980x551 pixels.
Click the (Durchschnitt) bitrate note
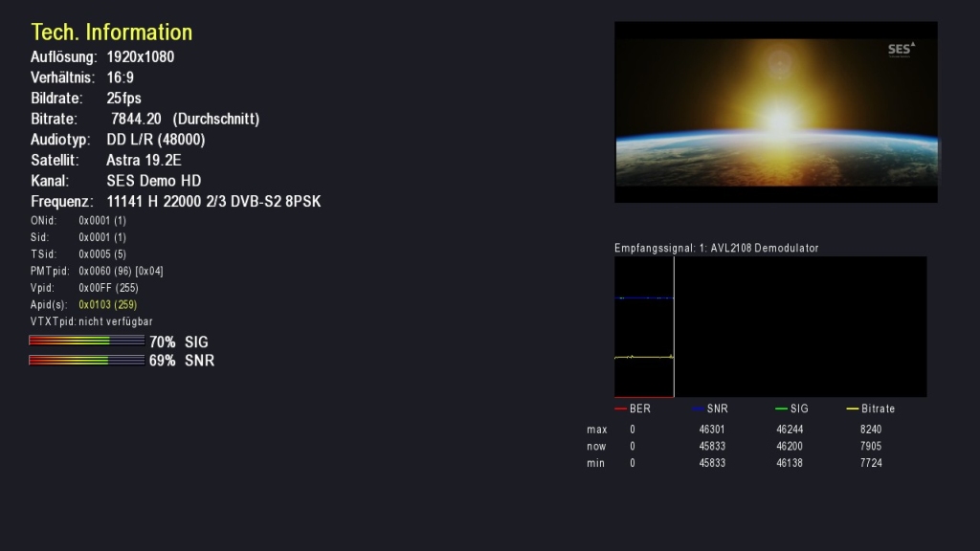[216, 119]
